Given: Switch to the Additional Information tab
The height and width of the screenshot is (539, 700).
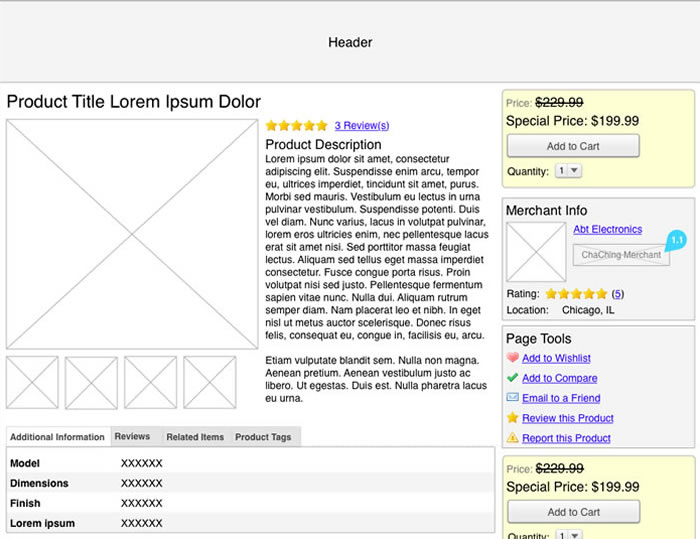Looking at the screenshot, I should pyautogui.click(x=58, y=437).
